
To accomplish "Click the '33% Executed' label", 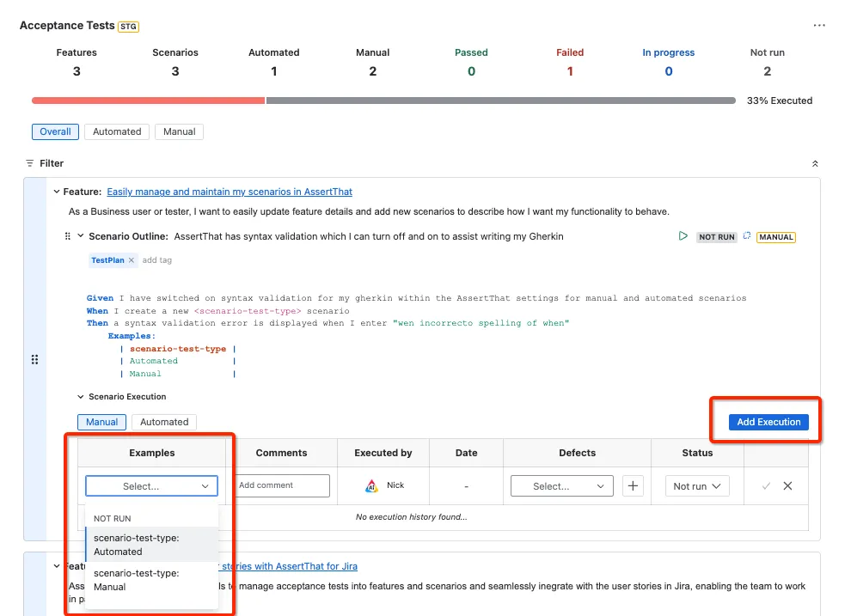I will coord(780,101).
